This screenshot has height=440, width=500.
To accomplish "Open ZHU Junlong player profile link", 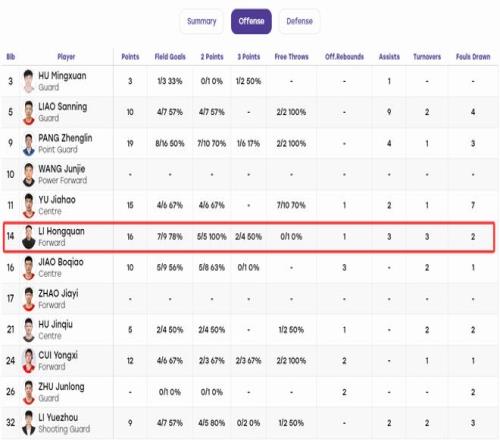I will [61, 387].
